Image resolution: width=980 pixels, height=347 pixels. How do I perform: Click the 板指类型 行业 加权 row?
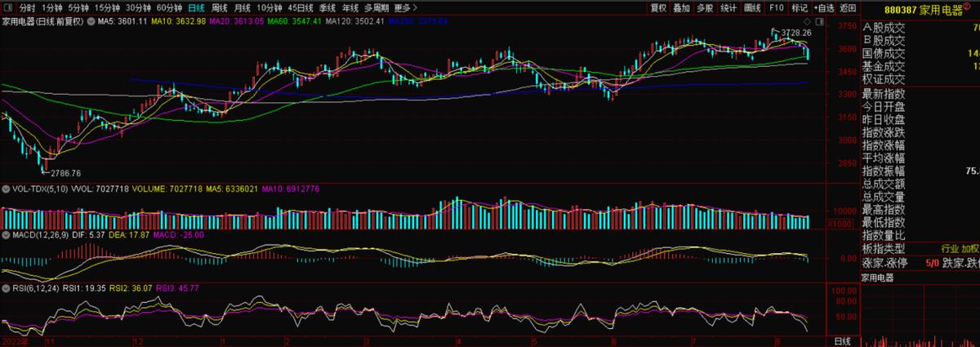[920, 248]
